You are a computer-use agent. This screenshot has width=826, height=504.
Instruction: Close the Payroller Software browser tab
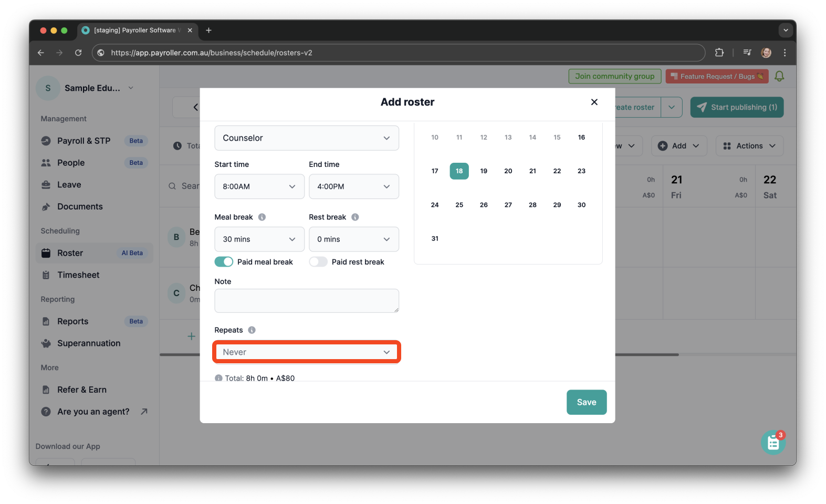[x=190, y=30]
